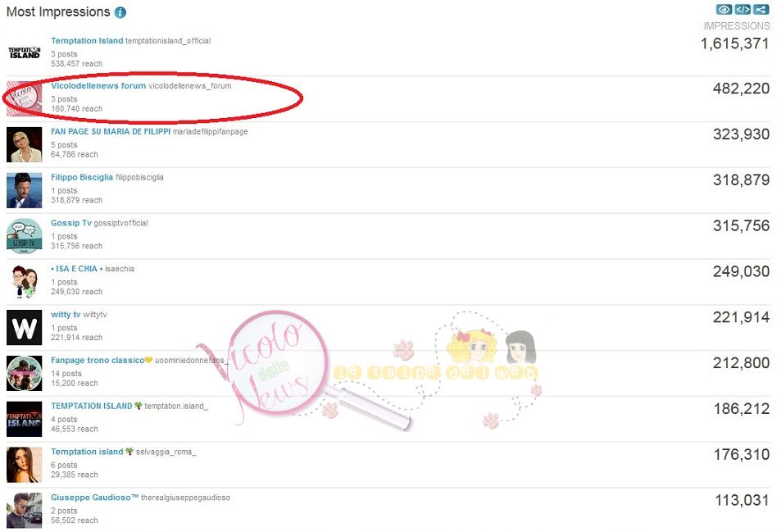Select the 14 posts count

(66, 373)
